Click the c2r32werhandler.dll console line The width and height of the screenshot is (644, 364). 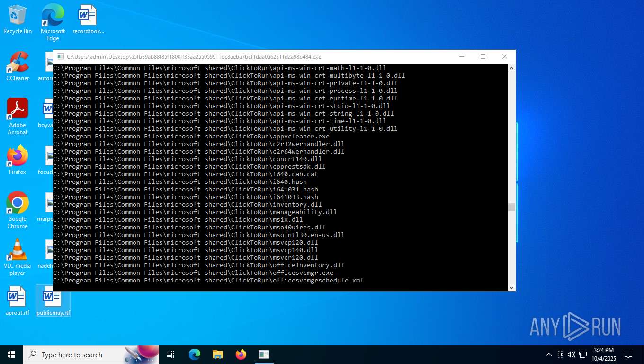point(199,144)
